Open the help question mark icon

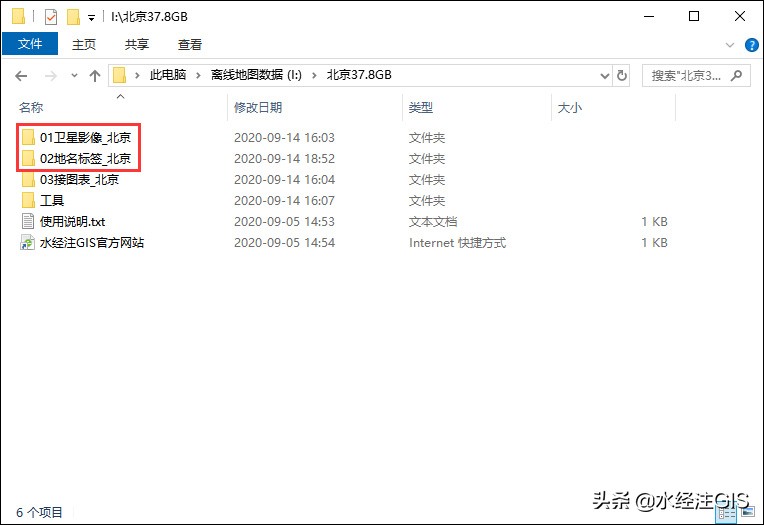pyautogui.click(x=752, y=45)
